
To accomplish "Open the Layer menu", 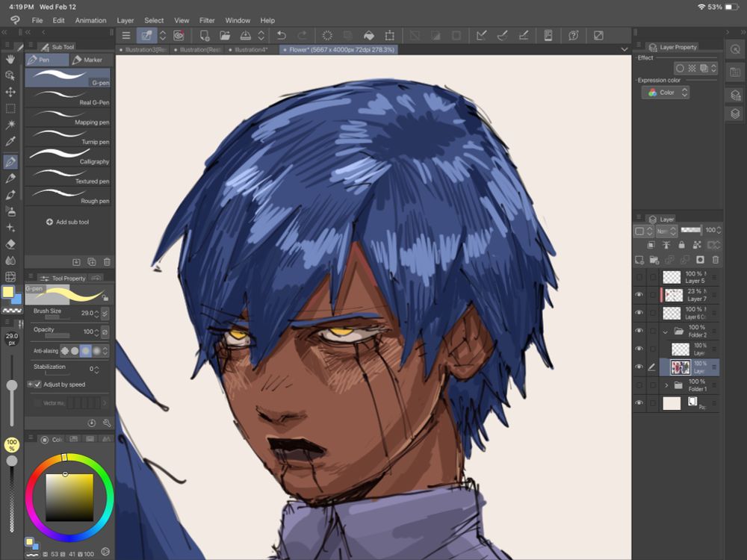I will (125, 20).
